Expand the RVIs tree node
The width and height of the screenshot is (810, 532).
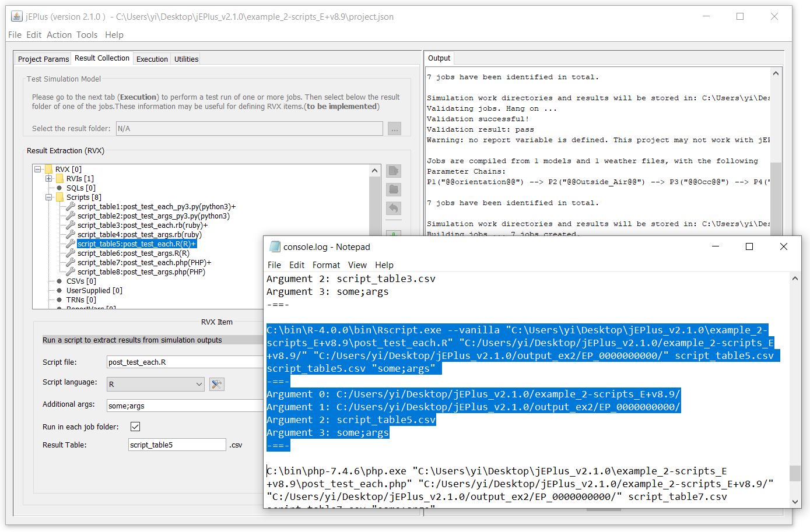point(49,179)
